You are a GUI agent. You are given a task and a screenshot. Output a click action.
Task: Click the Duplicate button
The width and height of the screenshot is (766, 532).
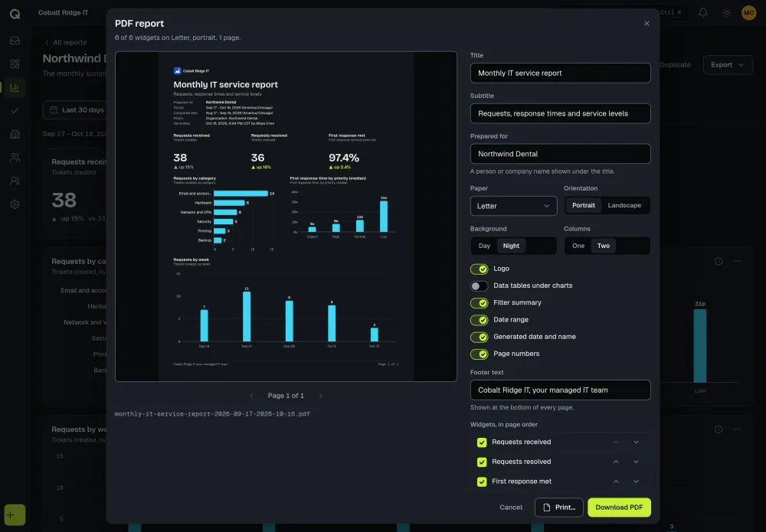[675, 64]
